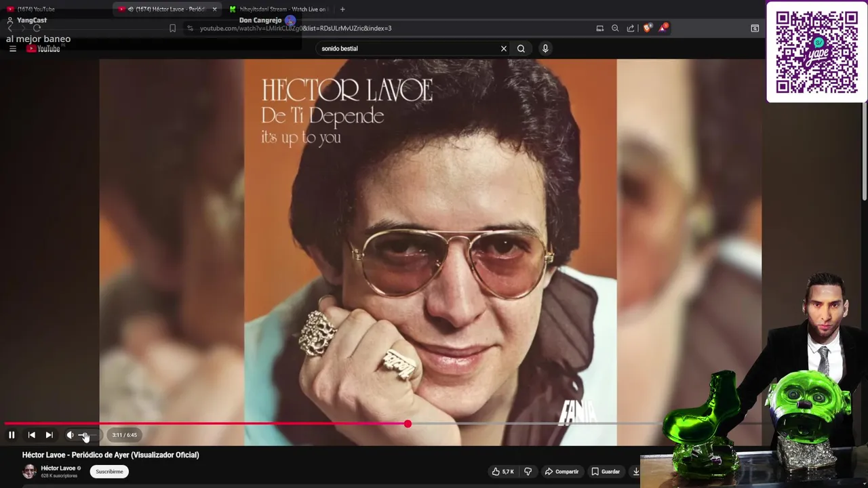Seek using the red progress bar scrubber

408,424
